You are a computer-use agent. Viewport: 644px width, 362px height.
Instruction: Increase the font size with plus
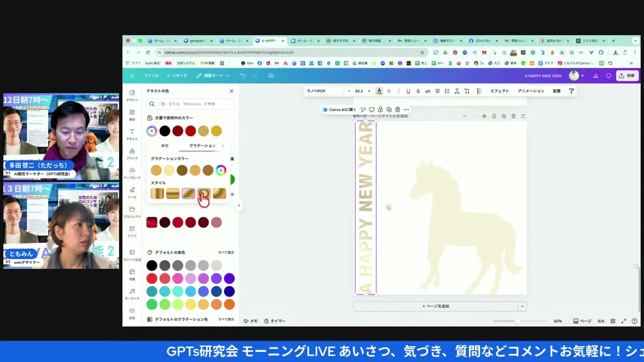(x=369, y=91)
